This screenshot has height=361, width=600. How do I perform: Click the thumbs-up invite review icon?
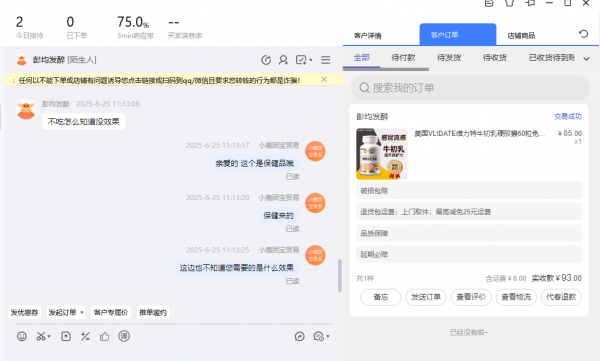click(x=104, y=336)
